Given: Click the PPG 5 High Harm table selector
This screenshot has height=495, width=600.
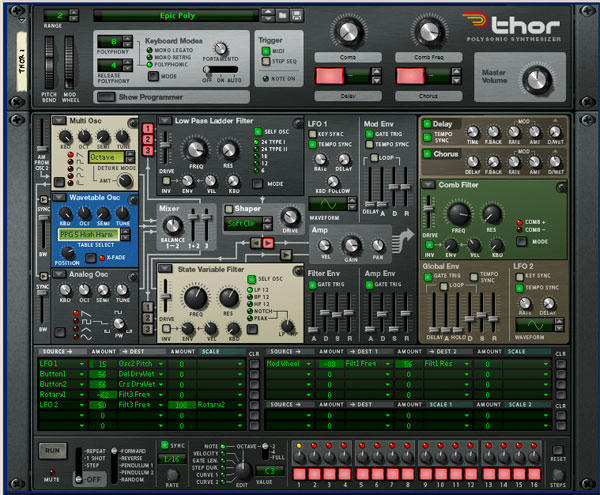Looking at the screenshot, I should click(x=89, y=234).
